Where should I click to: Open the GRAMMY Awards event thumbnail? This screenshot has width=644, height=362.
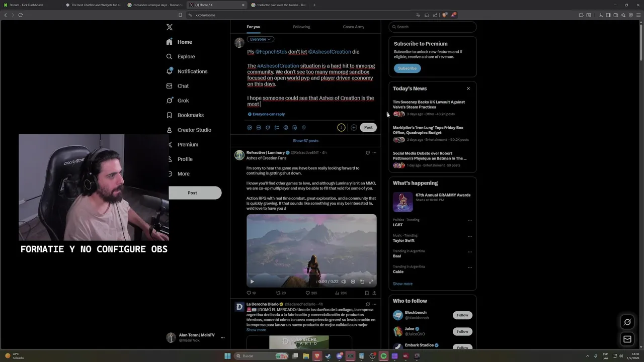[x=403, y=202]
